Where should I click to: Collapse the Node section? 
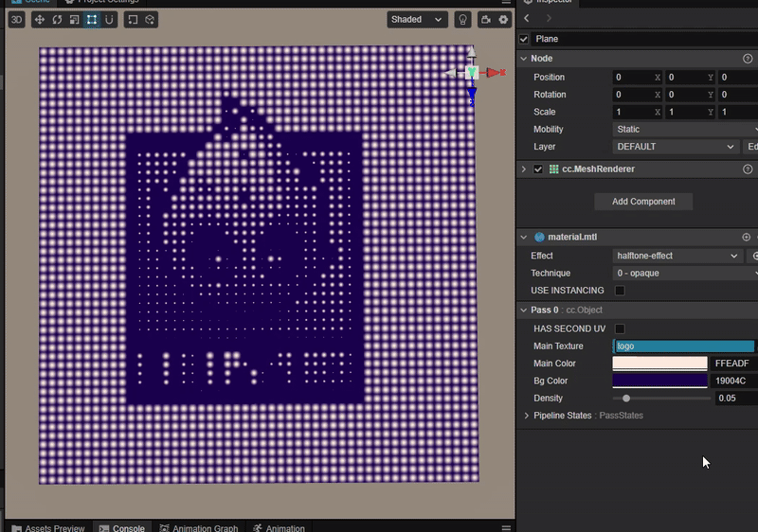[524, 59]
